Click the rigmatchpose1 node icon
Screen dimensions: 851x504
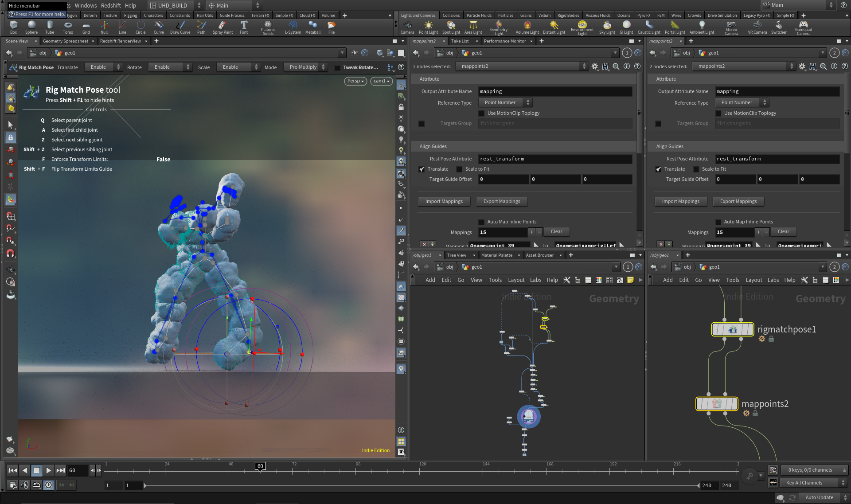coord(732,329)
